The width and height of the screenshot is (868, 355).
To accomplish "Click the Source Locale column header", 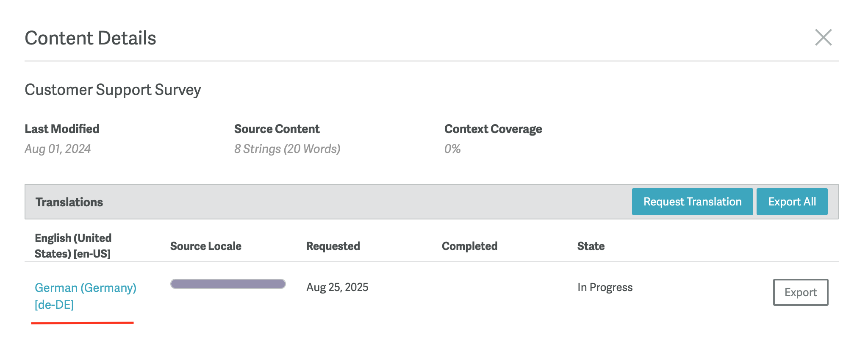I will 205,246.
